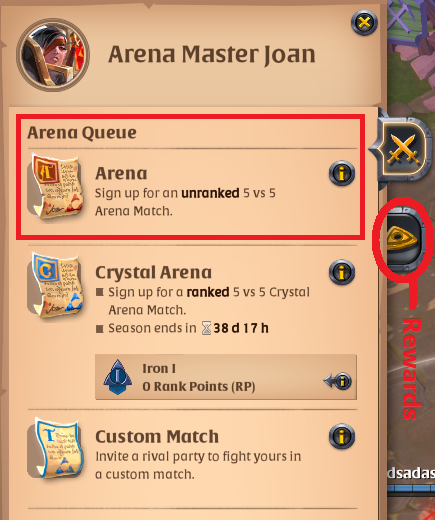Click the Custom Match scroll icon
The image size is (435, 520).
click(x=57, y=448)
